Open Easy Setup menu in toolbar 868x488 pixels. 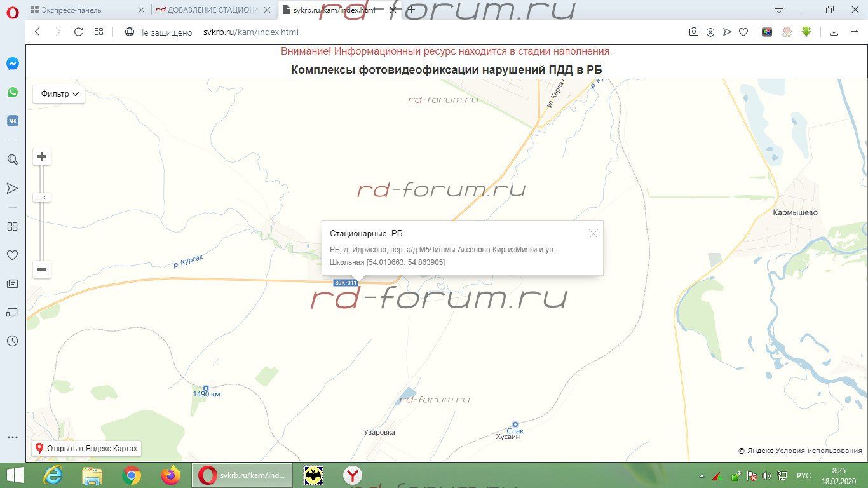[x=855, y=32]
